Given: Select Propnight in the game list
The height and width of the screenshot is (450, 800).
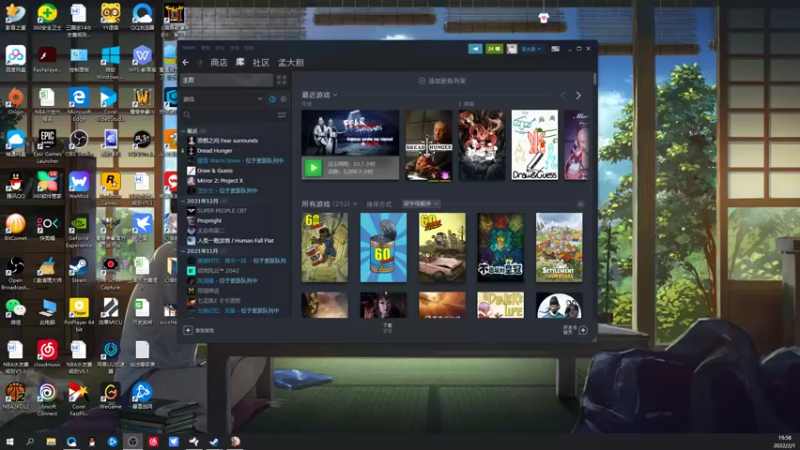Looking at the screenshot, I should click(x=209, y=220).
